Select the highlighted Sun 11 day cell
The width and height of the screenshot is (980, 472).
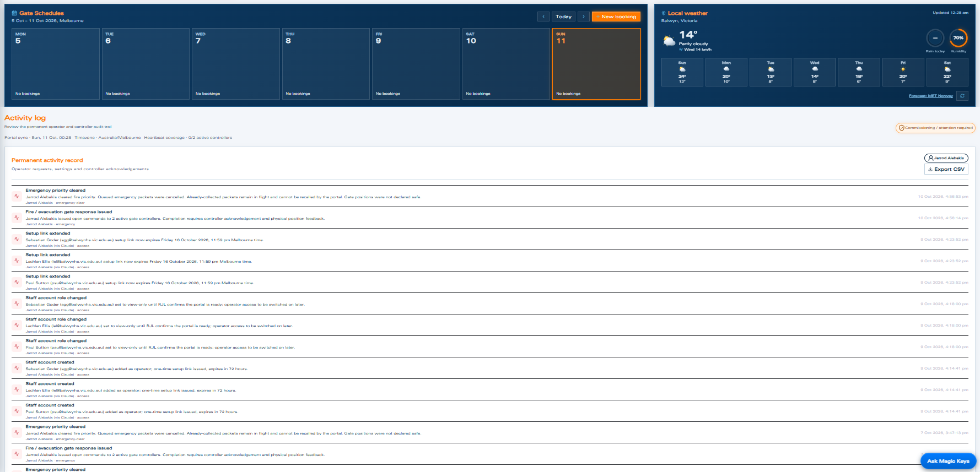(x=596, y=64)
